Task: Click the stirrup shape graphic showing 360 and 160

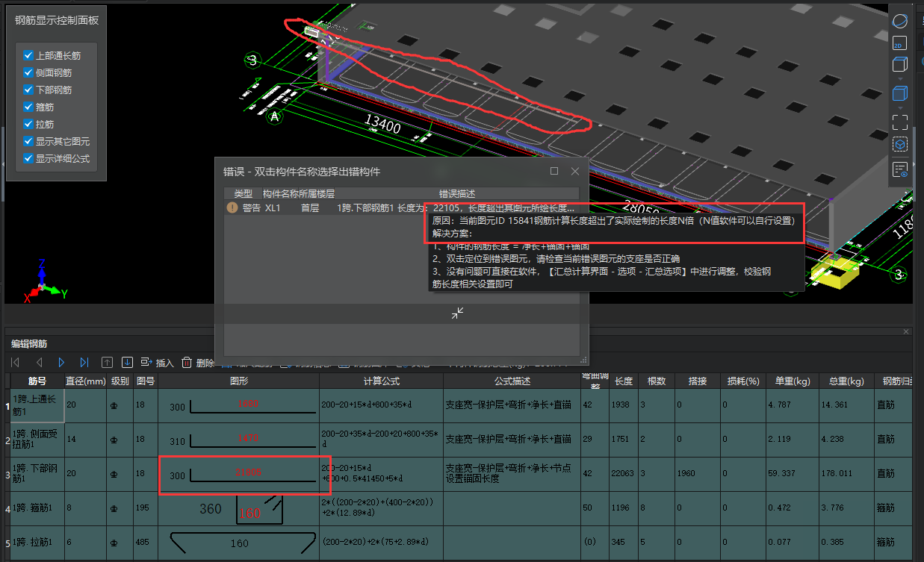Action: click(x=239, y=508)
